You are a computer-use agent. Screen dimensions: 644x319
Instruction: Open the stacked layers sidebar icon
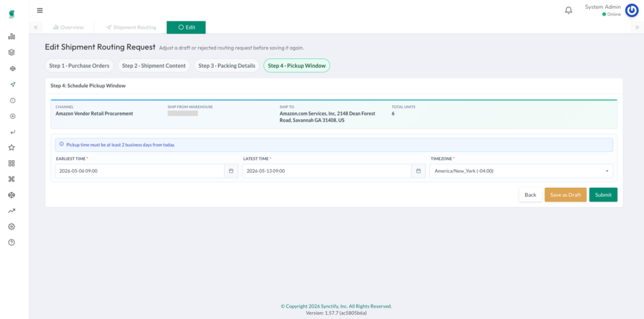point(11,53)
